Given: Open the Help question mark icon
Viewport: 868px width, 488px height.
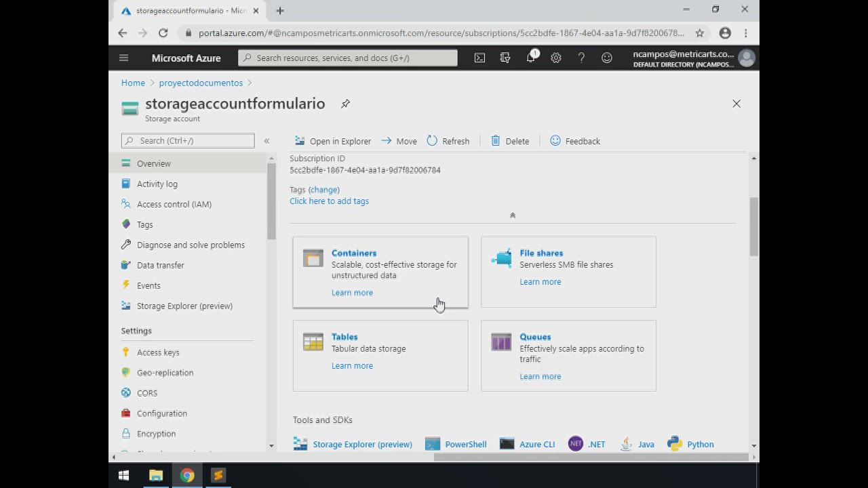Looking at the screenshot, I should point(581,58).
